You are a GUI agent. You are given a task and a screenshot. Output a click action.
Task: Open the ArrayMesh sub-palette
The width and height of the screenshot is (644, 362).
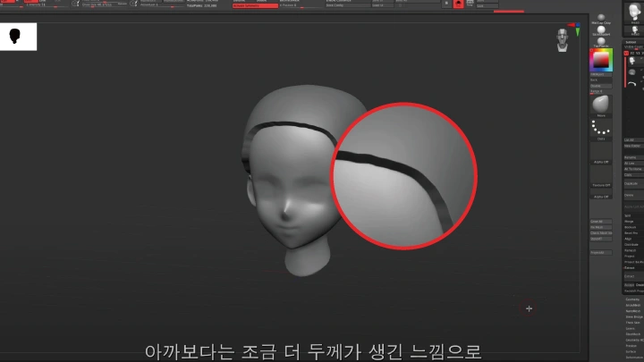pyautogui.click(x=634, y=305)
